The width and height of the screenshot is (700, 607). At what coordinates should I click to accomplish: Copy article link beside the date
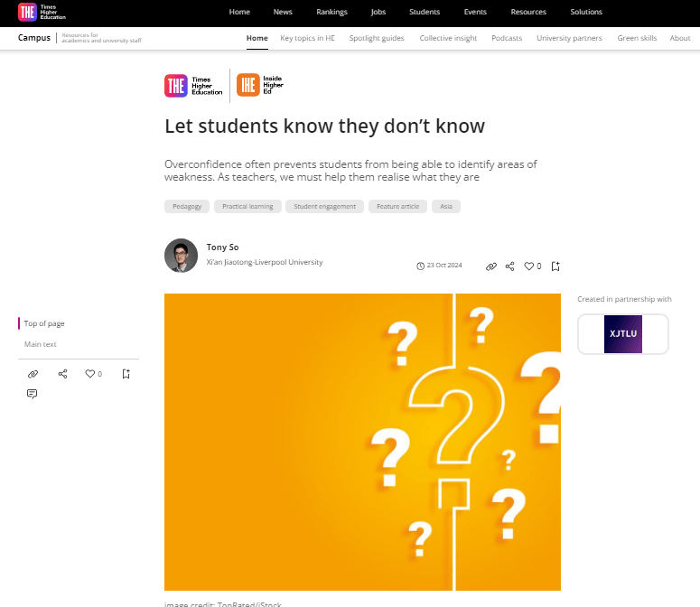(491, 266)
